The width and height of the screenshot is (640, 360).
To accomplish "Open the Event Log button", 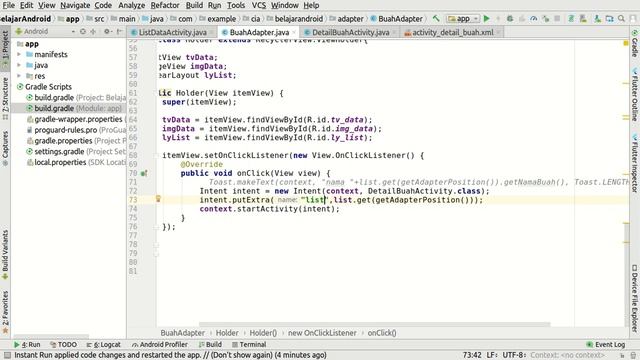I will 606,344.
